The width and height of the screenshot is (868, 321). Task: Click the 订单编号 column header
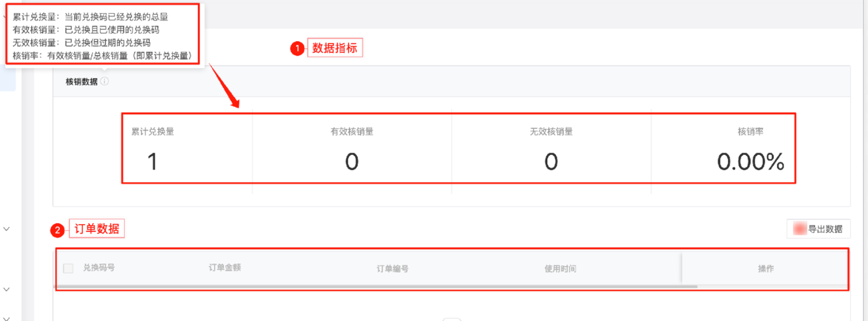coord(393,269)
